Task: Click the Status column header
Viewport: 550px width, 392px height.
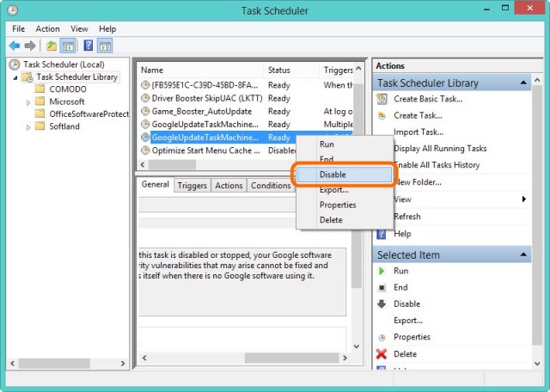Action: point(291,70)
